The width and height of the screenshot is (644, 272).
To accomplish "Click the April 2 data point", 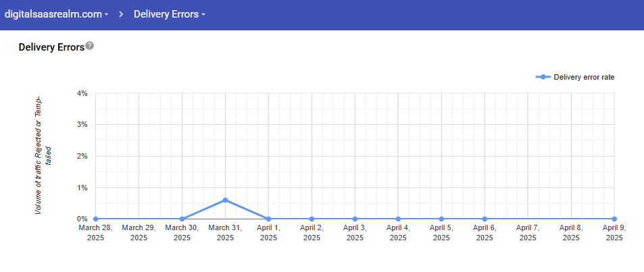I will coord(312,219).
